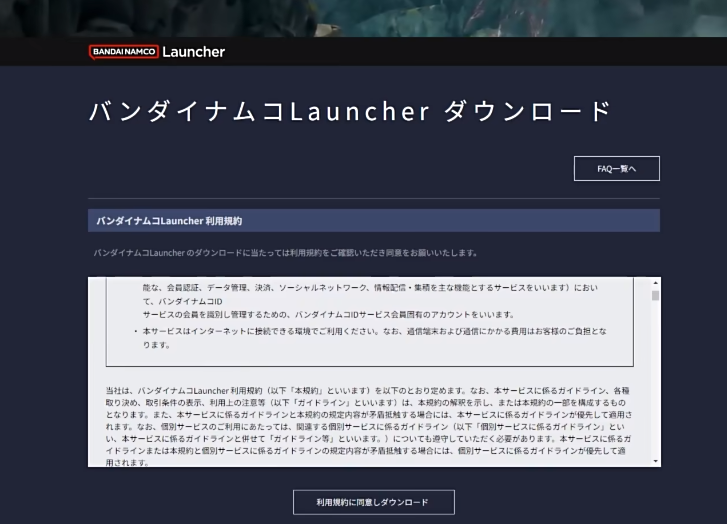Click the バンダイナムコLauncher ダウンロード page title
The width and height of the screenshot is (727, 524).
350,111
